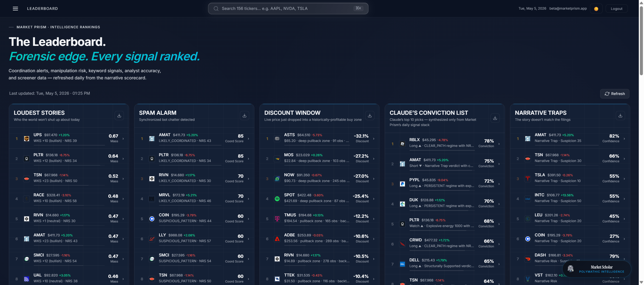
Task: Click the 'Last updated' timestamp text
Action: click(x=50, y=93)
